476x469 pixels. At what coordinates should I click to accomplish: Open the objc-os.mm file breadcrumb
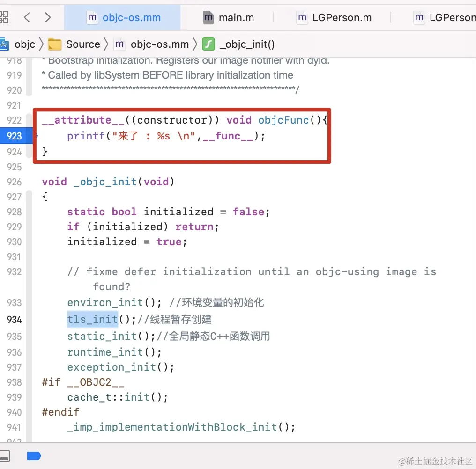160,44
